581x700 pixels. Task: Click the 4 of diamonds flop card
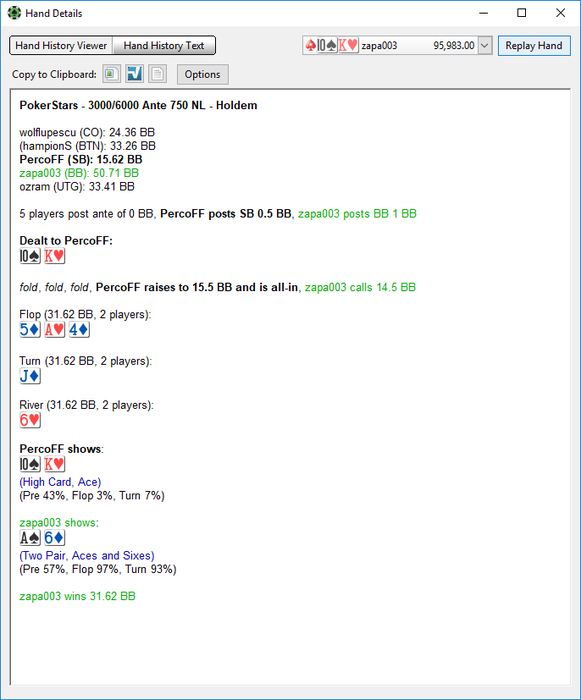click(79, 330)
